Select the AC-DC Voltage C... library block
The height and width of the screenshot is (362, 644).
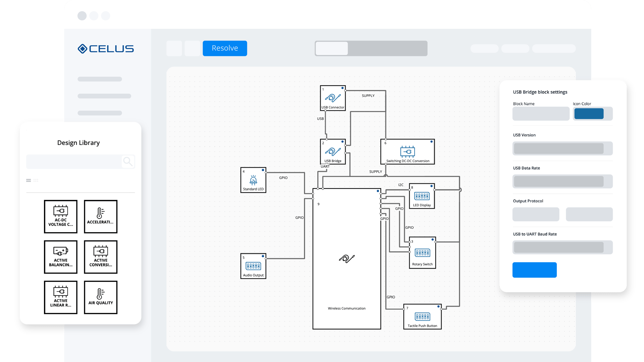pos(61,216)
